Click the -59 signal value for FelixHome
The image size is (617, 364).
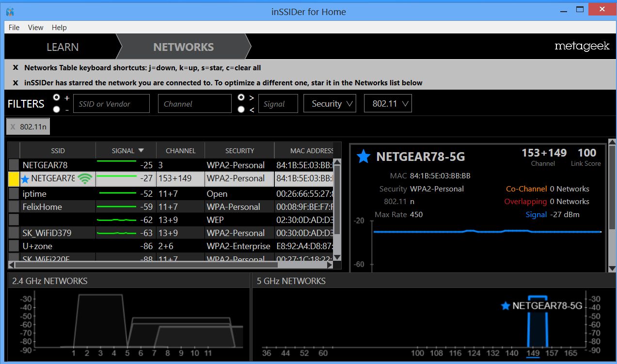pos(146,207)
